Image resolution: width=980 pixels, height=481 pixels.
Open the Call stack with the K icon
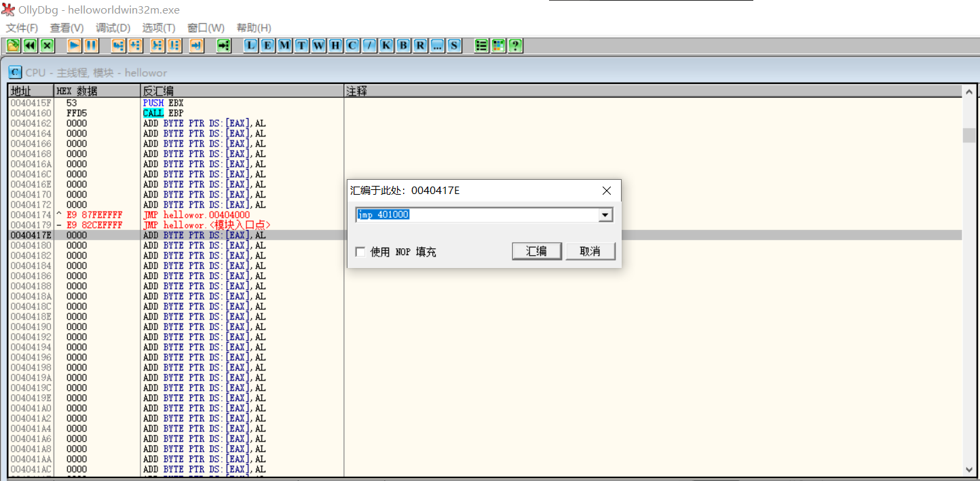pyautogui.click(x=386, y=45)
